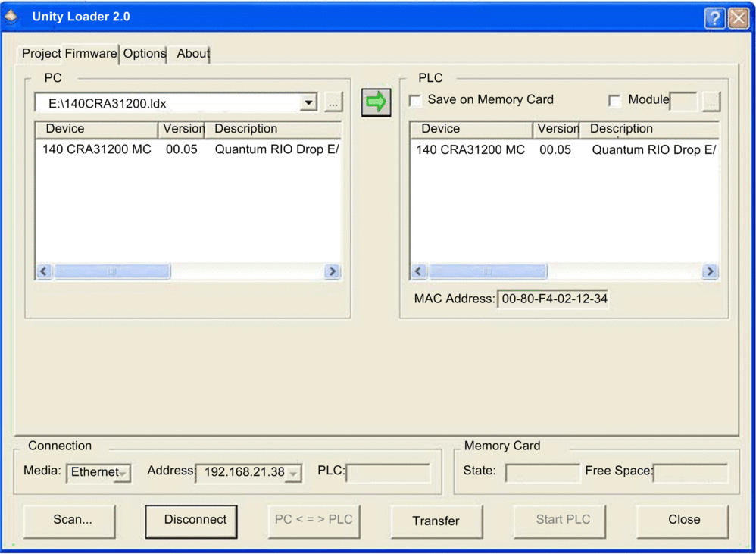Select 140 CRA31200 MC row in PLC list
Image resolution: width=756 pixels, height=554 pixels.
pos(564,150)
